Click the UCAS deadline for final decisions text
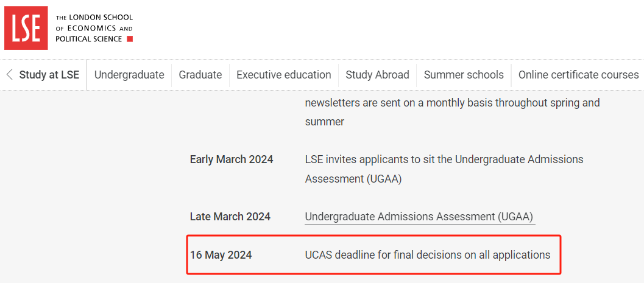The image size is (644, 283). 428,255
